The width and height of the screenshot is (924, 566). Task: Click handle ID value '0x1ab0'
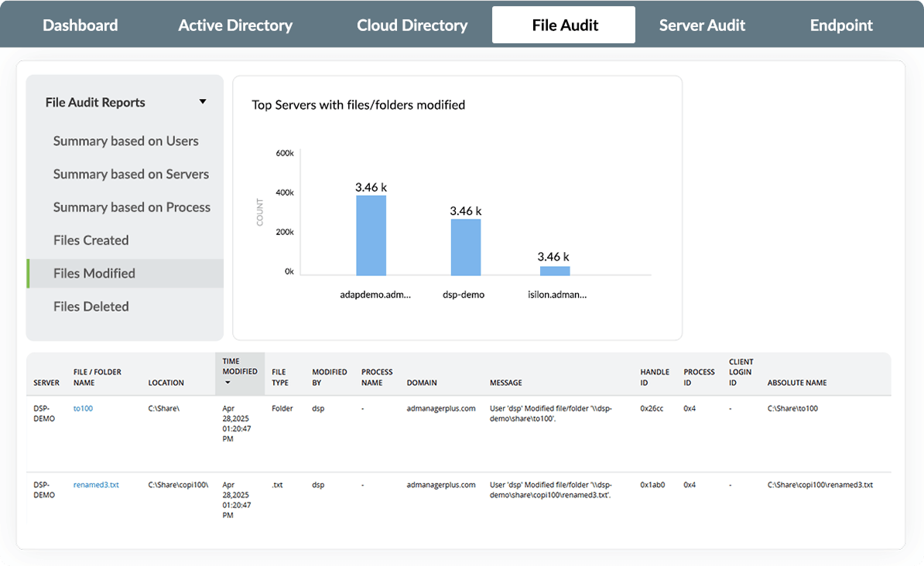point(652,485)
